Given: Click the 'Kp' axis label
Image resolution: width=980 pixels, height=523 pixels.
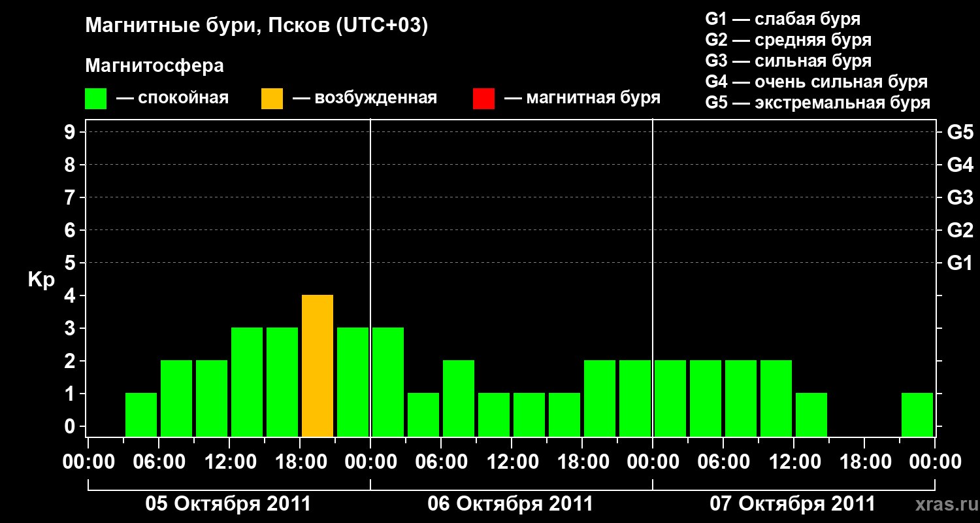Looking at the screenshot, I should (x=41, y=280).
